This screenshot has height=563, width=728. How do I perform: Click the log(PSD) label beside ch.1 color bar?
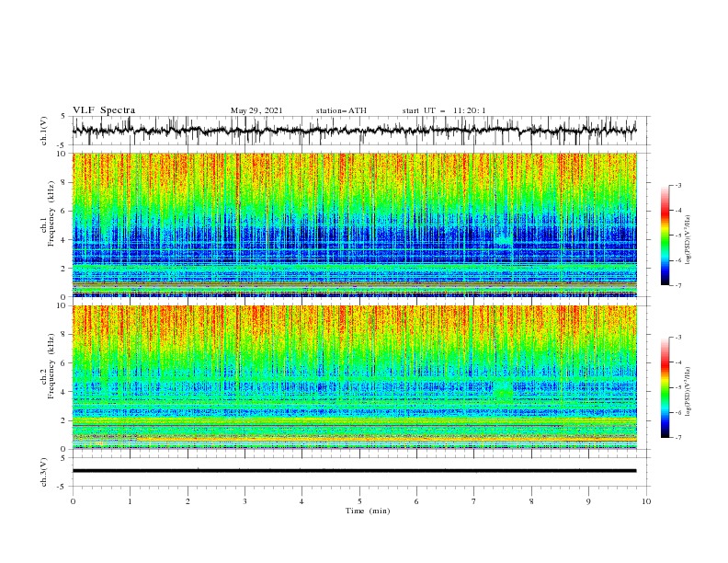click(688, 240)
